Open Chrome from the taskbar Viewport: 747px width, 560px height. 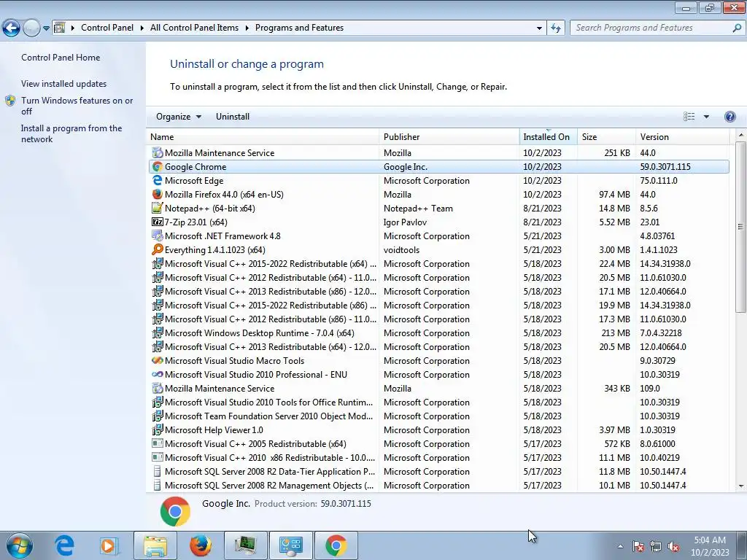(x=336, y=545)
